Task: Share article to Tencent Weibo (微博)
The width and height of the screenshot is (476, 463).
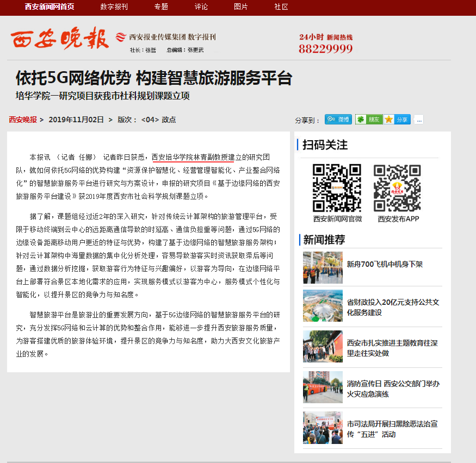Action: click(x=338, y=120)
